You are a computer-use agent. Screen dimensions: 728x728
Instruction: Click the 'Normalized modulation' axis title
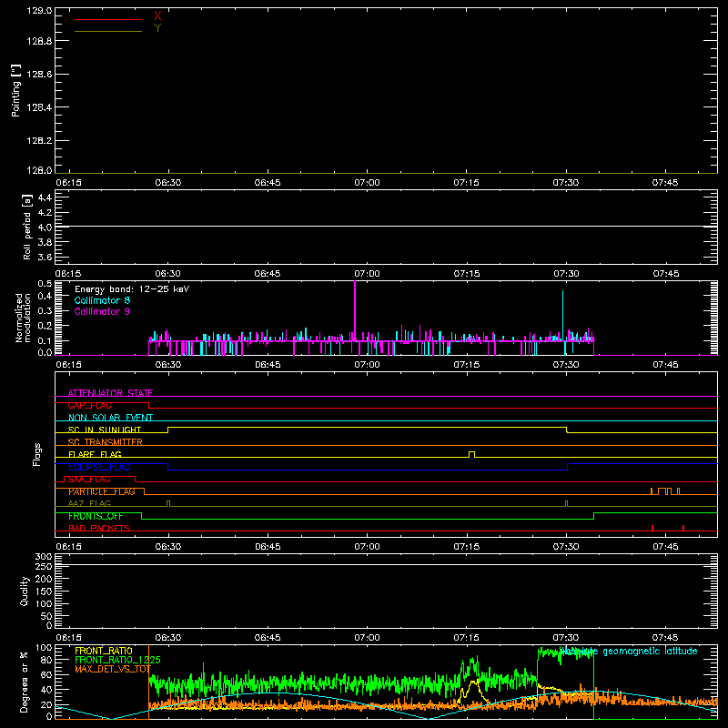[22, 318]
